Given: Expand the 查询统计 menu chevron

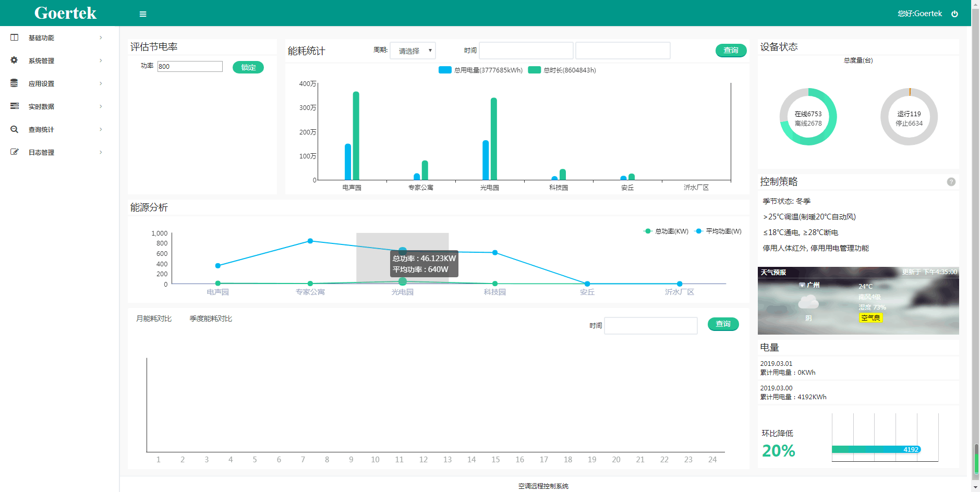Looking at the screenshot, I should click(101, 129).
